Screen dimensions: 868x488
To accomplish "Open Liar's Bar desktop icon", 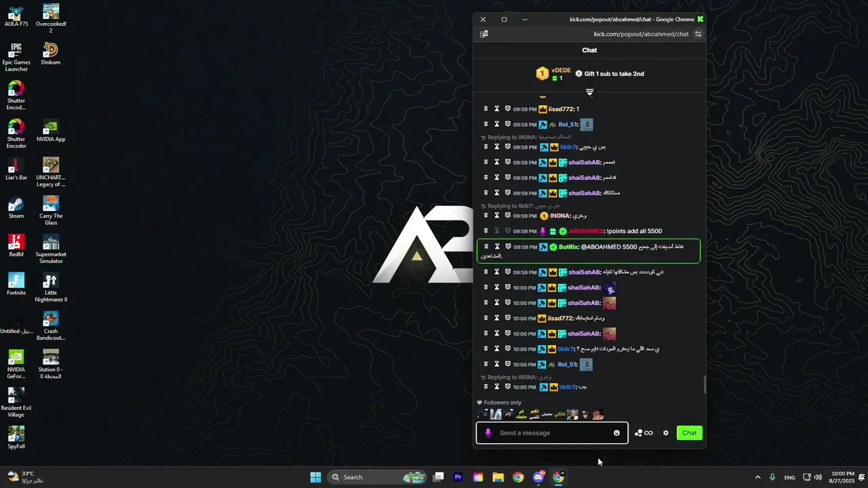I will [x=16, y=169].
